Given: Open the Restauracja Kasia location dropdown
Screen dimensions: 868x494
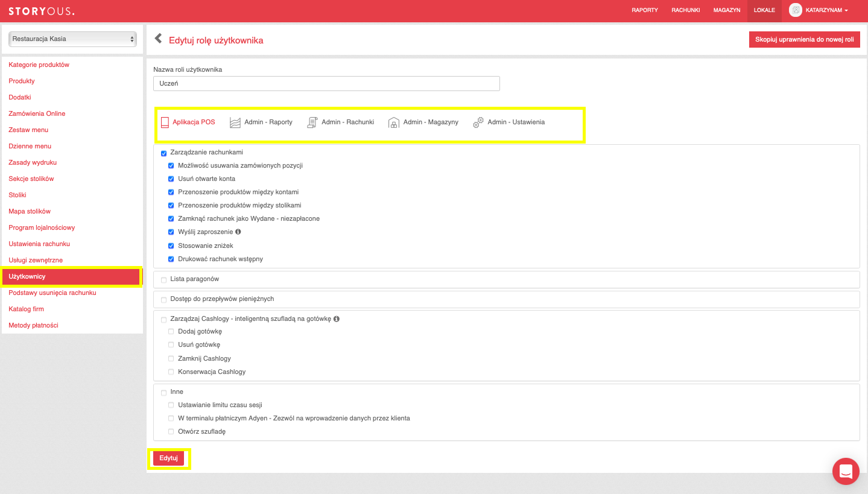Looking at the screenshot, I should click(72, 39).
